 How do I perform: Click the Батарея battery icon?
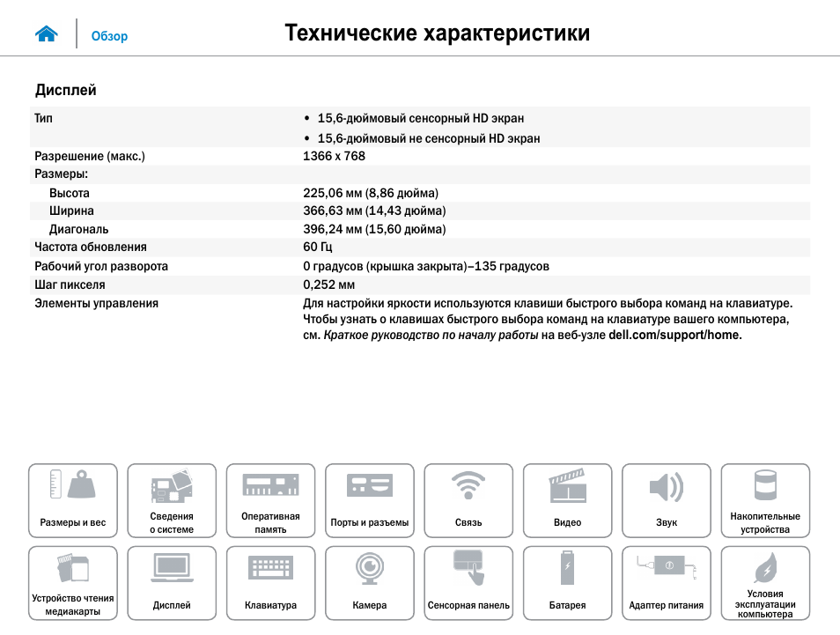(x=568, y=583)
